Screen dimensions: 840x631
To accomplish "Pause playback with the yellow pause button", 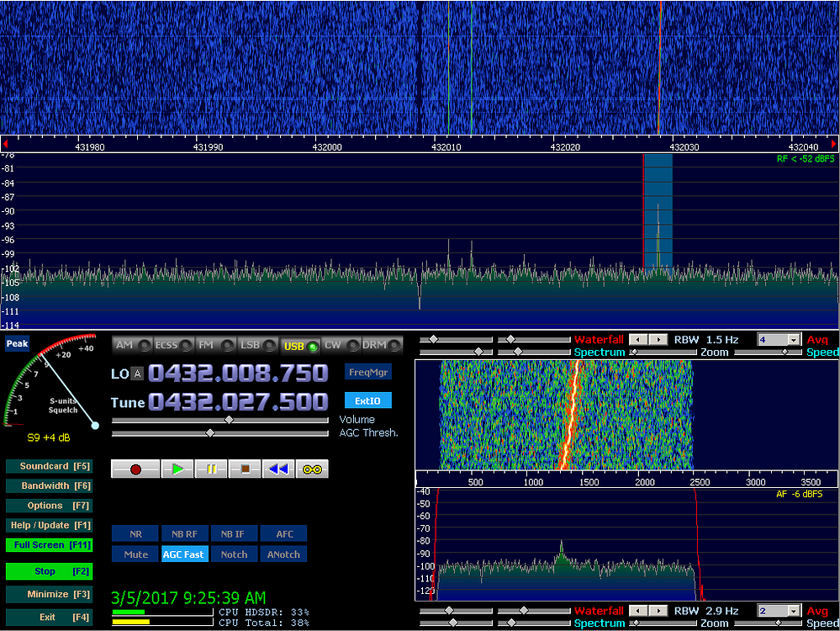I will coord(211,469).
